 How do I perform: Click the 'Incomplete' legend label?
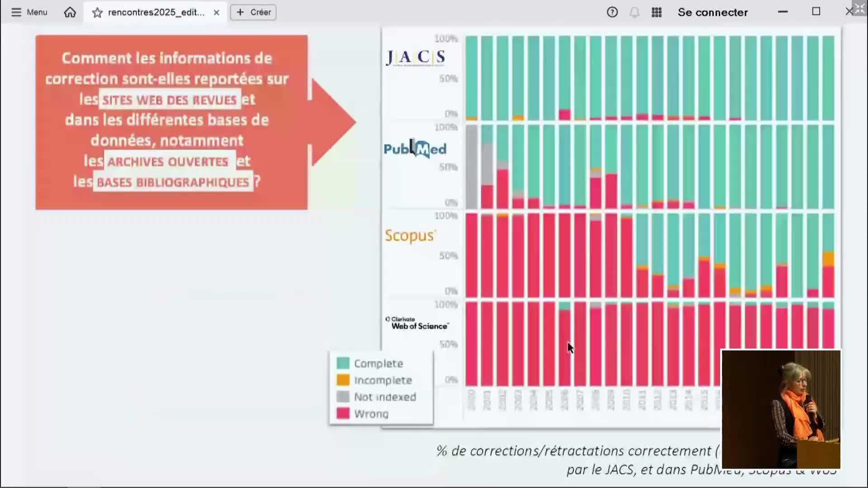pyautogui.click(x=383, y=380)
